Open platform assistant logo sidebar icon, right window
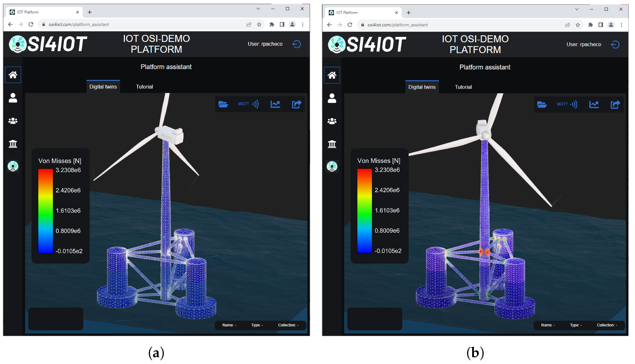 coord(332,167)
